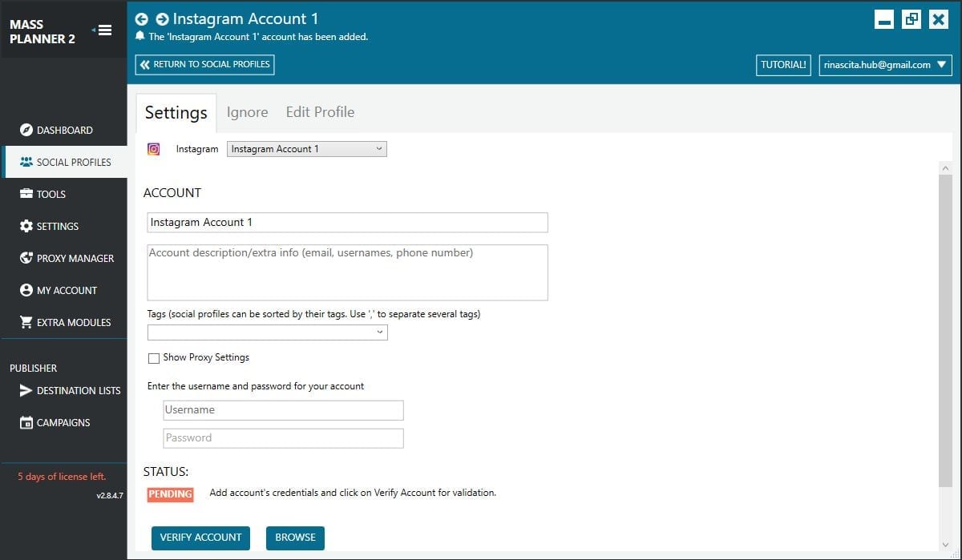Go to Settings in sidebar
Image resolution: width=962 pixels, height=560 pixels.
(64, 226)
